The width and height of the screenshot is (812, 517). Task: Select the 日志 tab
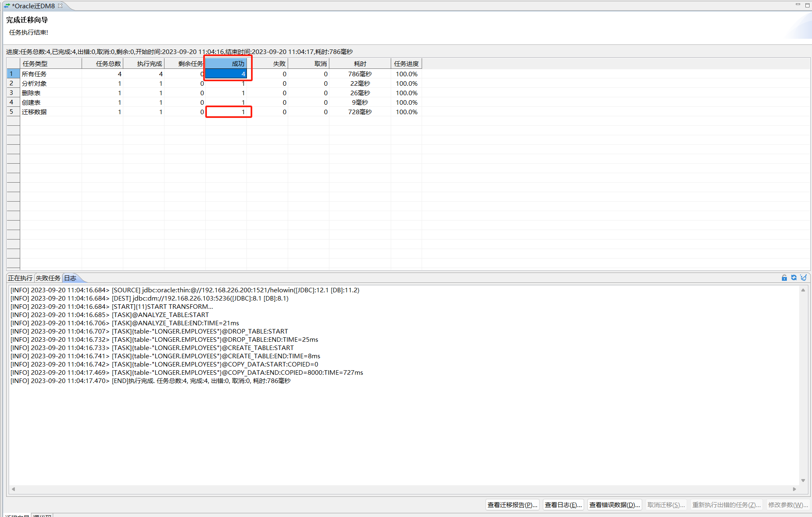70,278
